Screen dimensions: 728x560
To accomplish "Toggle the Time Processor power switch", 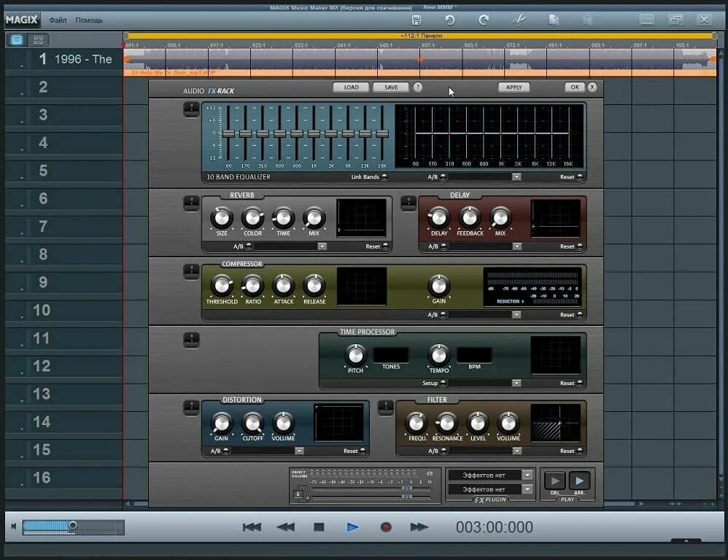I will coord(191,339).
